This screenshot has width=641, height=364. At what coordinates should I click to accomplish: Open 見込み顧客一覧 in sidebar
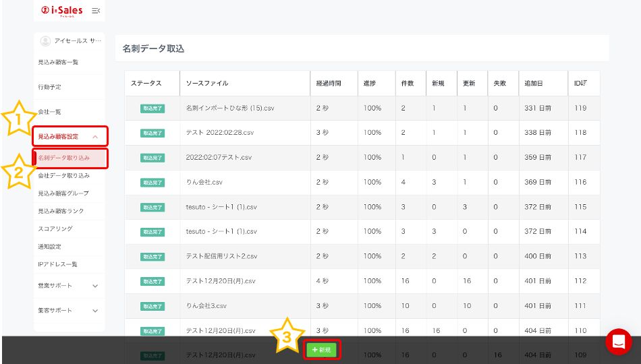58,63
